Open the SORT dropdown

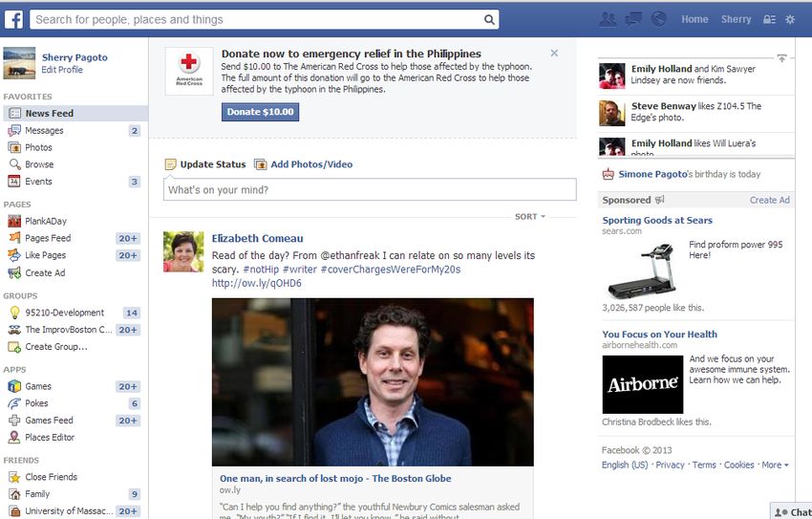(530, 217)
